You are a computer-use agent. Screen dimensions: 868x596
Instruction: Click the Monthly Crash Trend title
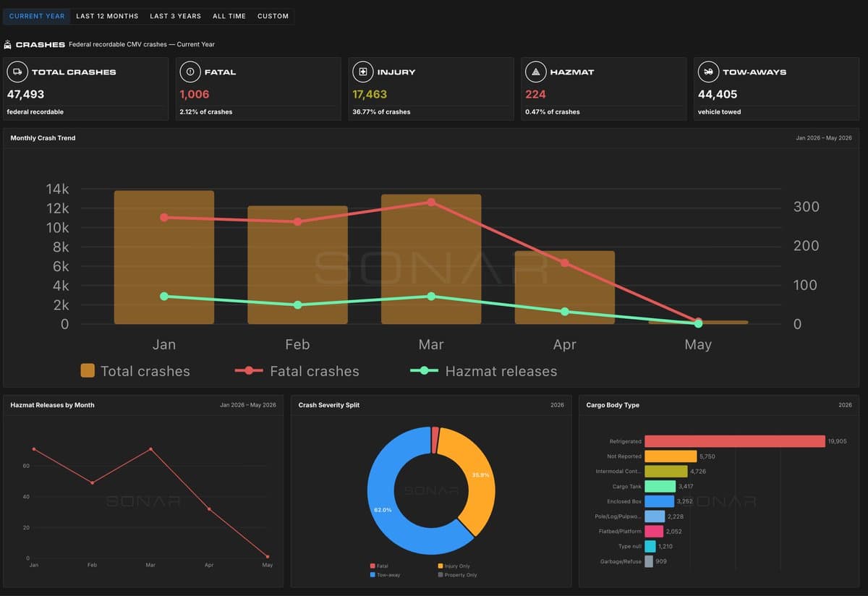pyautogui.click(x=43, y=138)
